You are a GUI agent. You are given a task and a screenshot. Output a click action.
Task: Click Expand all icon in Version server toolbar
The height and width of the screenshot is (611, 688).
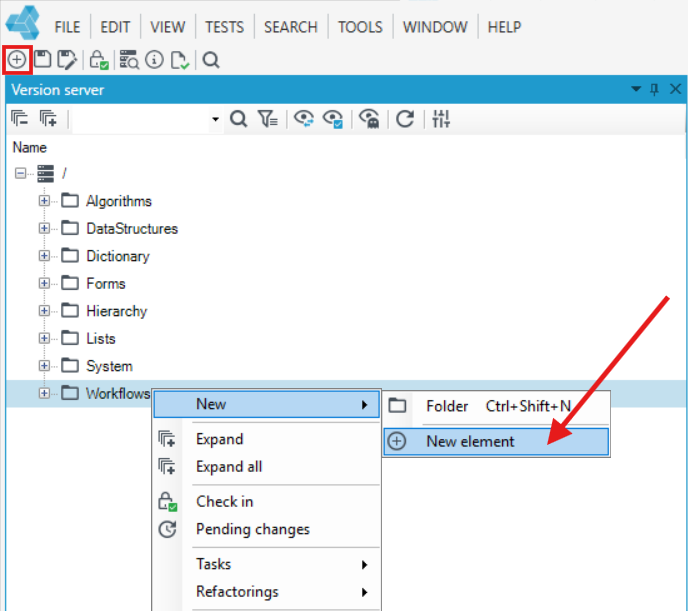(48, 118)
